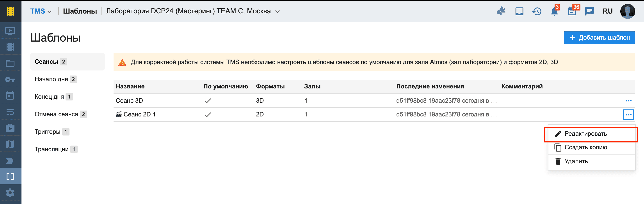Open calendar tasks icon with 36 badge
Viewport: 644px width, 204px height.
pyautogui.click(x=572, y=11)
